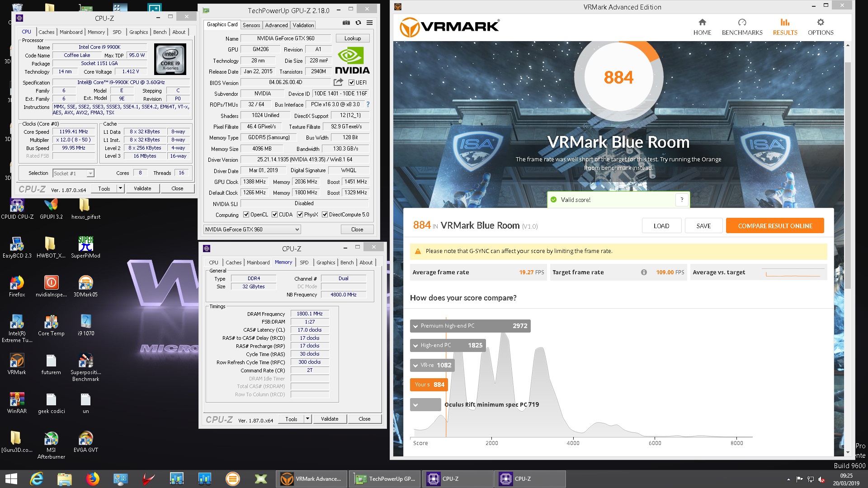Expand the VR-ready 1082 entry

(415, 365)
